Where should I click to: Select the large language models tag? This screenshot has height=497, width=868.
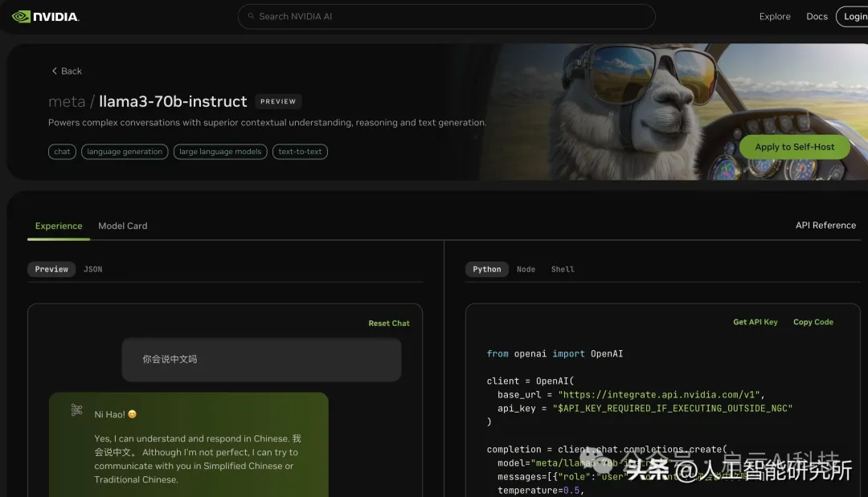point(220,152)
